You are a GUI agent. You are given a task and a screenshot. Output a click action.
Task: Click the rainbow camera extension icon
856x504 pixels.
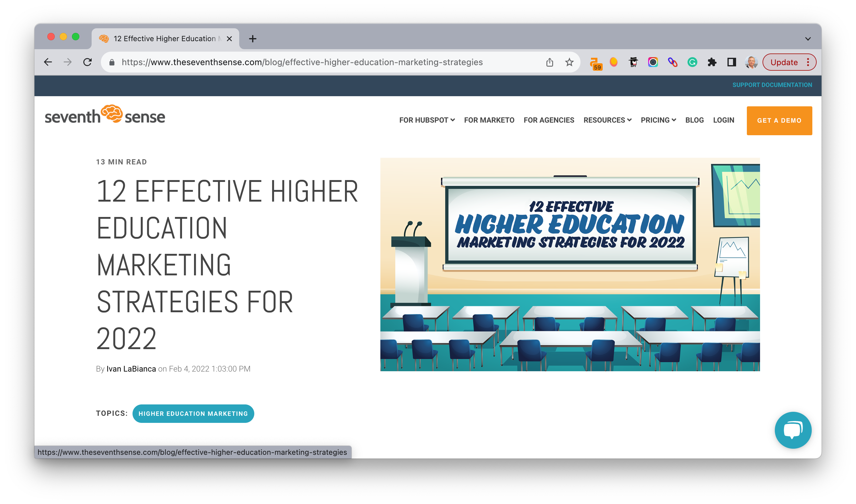(652, 62)
